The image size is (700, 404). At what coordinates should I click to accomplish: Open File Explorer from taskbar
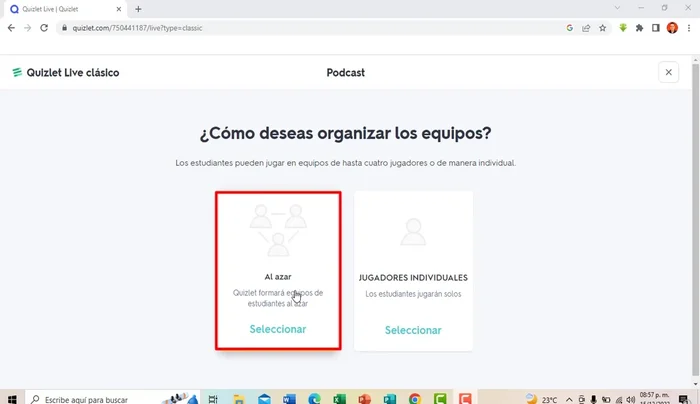(239, 399)
